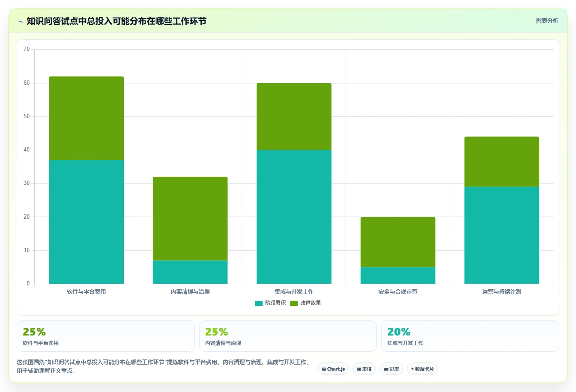Open the 20% 集成与开发工作 stat card
576x392 pixels.
pos(470,336)
